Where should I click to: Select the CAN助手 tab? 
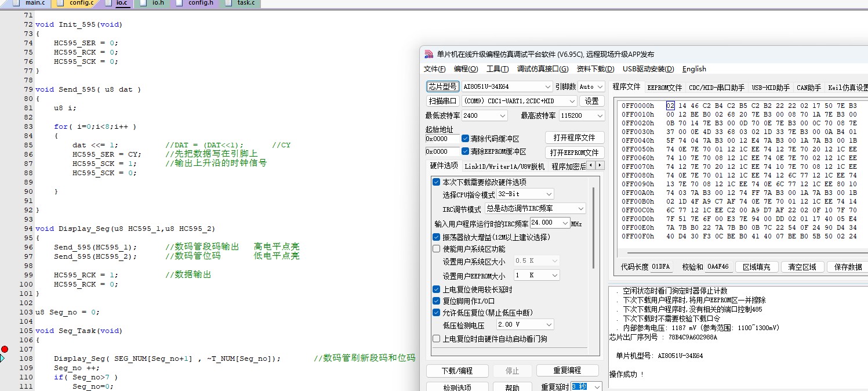809,88
